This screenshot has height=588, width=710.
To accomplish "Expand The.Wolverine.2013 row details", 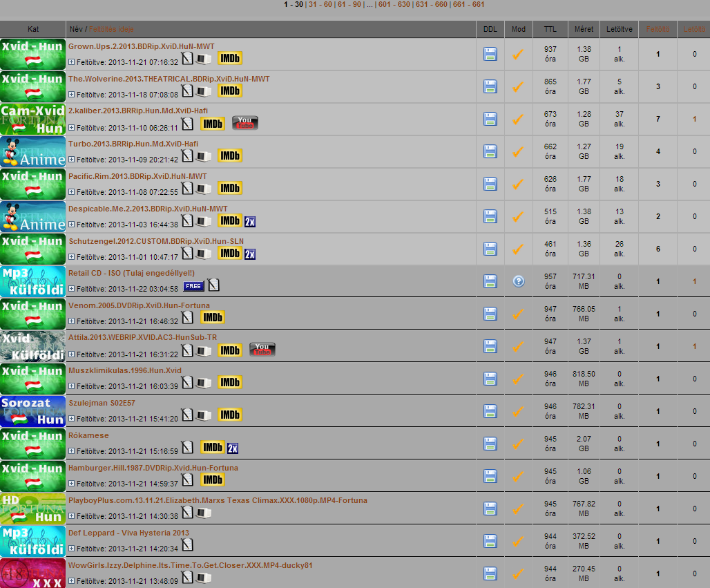I will point(72,95).
